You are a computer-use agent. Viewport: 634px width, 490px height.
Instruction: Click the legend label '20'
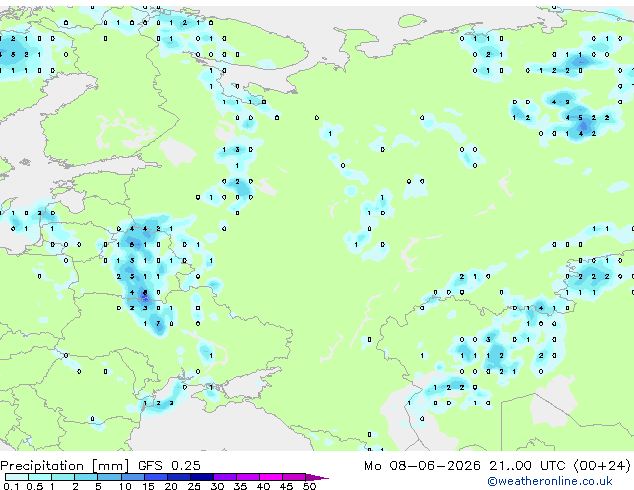click(171, 486)
